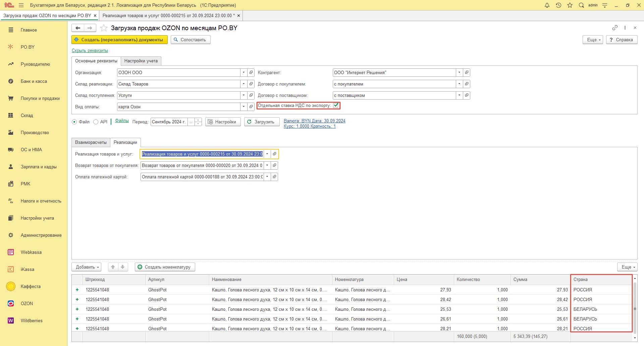644x346 pixels.
Task: Open Валюта: BYN Дата link
Action: [x=315, y=121]
